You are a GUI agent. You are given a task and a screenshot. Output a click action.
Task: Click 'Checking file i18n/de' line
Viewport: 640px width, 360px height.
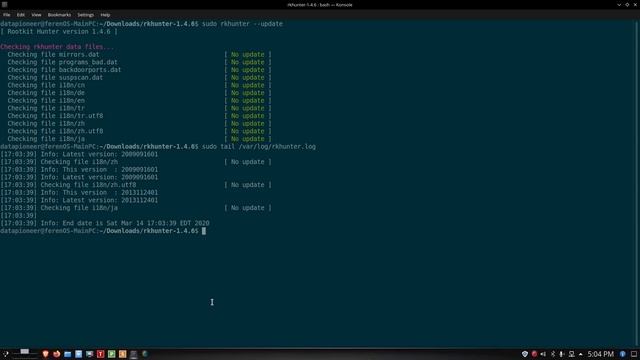(46, 93)
